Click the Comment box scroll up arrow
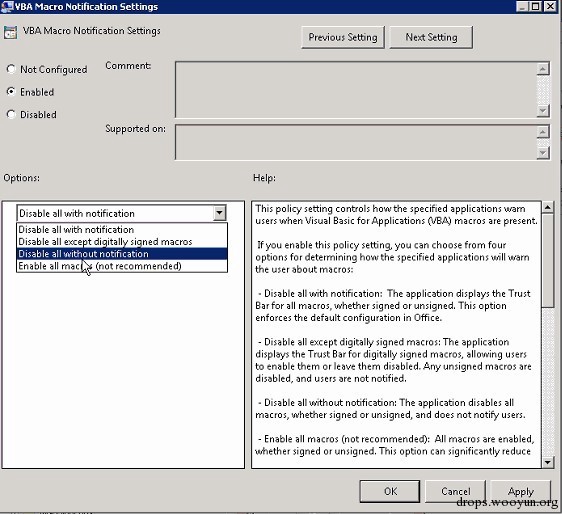Viewport: 562px width, 514px height. pos(543,68)
